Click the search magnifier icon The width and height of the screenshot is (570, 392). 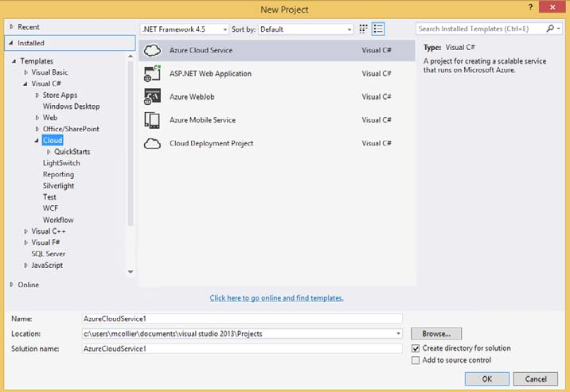pyautogui.click(x=550, y=29)
